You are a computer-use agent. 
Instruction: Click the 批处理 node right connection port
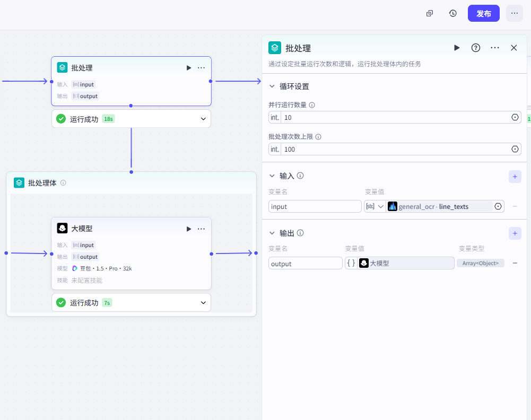click(211, 81)
